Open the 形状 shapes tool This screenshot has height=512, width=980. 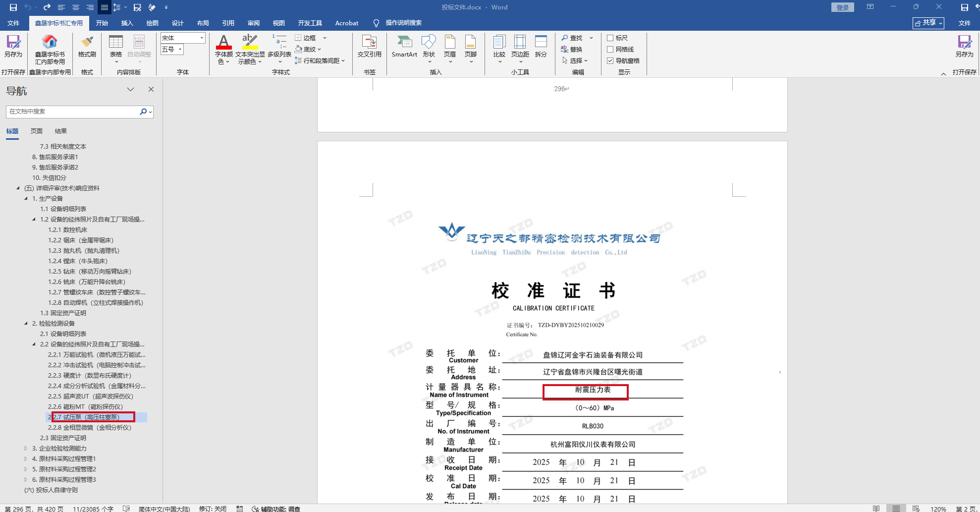[429, 49]
